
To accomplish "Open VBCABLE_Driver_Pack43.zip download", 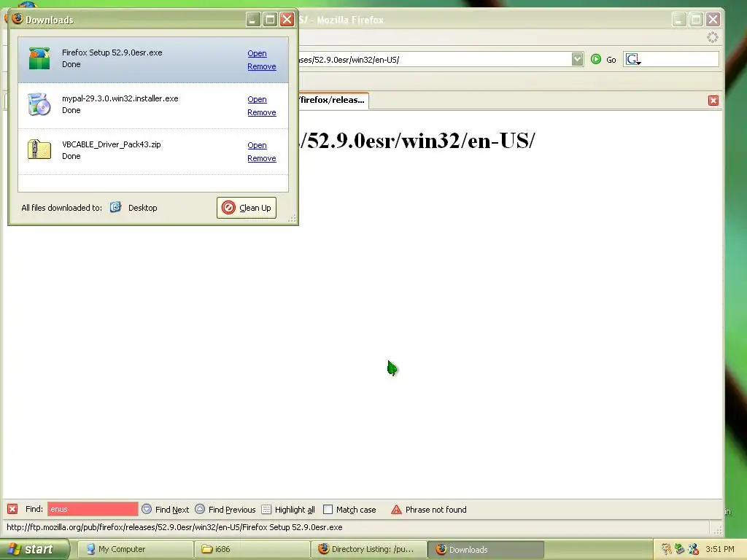I will (x=257, y=145).
